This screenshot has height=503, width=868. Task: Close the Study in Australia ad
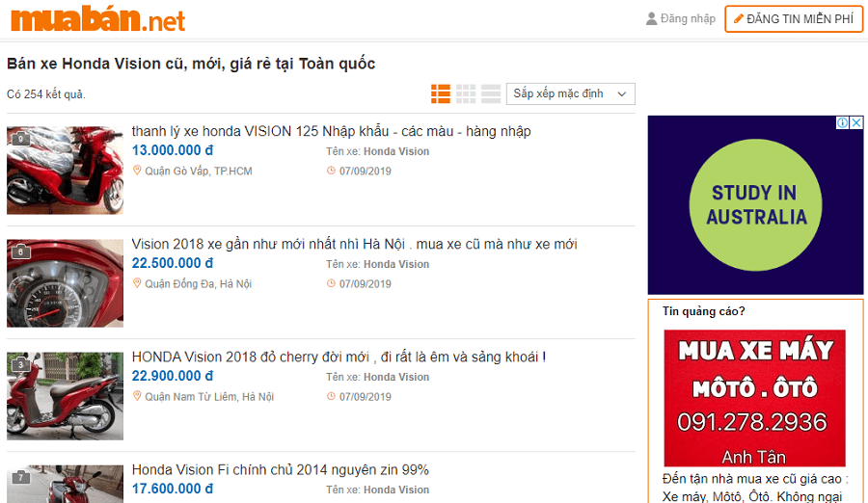coord(855,122)
